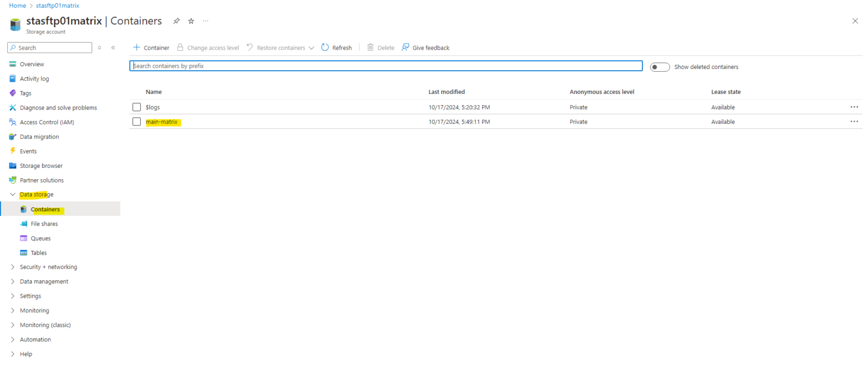Click the Delete toolbar button
Image resolution: width=868 pixels, height=391 pixels.
tap(381, 47)
